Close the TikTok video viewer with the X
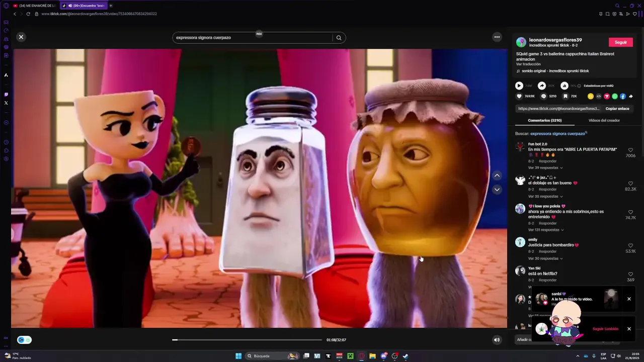 tap(21, 37)
